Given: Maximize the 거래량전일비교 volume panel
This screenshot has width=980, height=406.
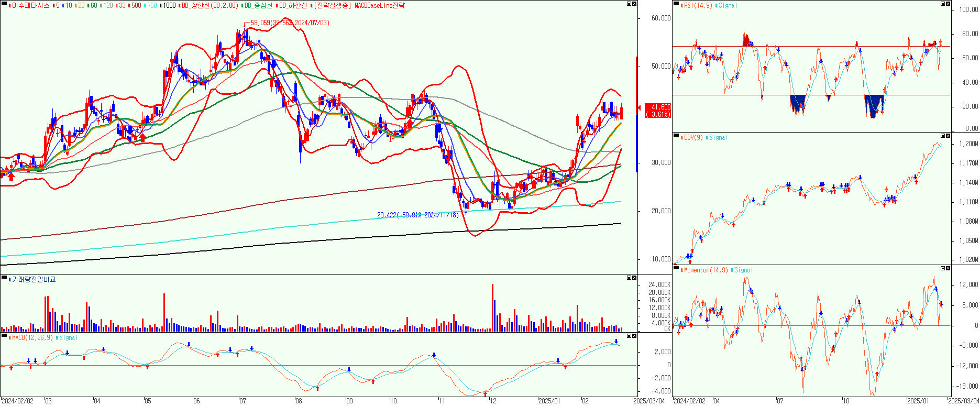Looking at the screenshot, I should [x=629, y=278].
